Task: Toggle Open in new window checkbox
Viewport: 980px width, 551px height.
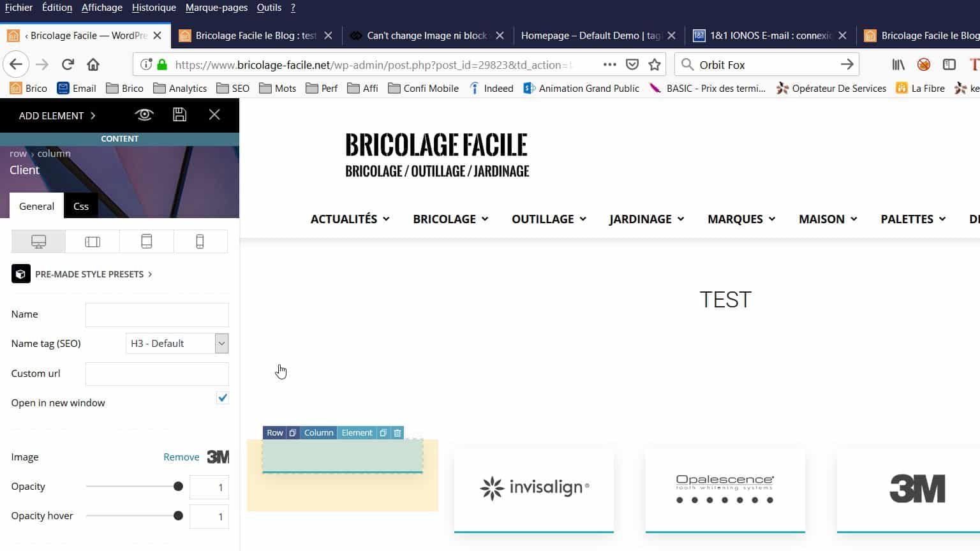Action: pos(223,398)
